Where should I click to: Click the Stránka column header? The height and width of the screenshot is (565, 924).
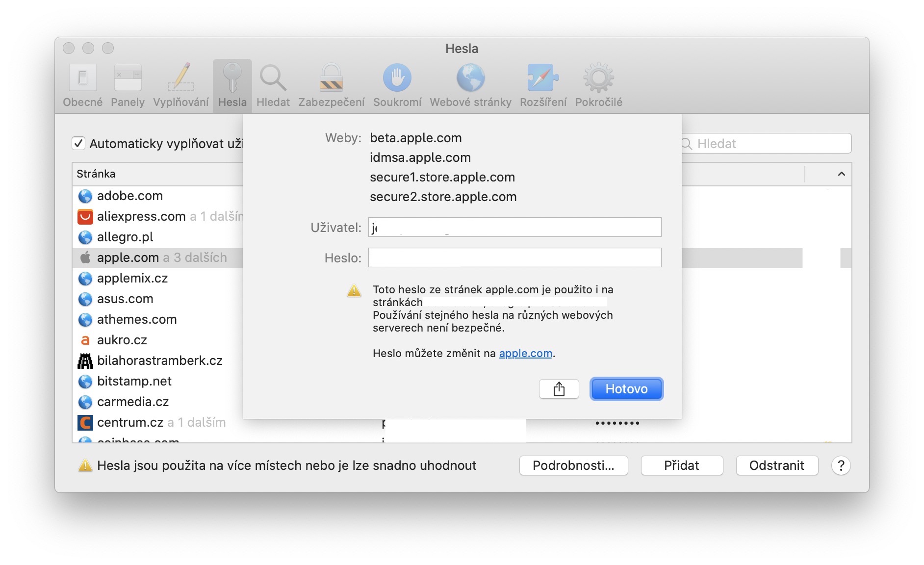(x=96, y=174)
